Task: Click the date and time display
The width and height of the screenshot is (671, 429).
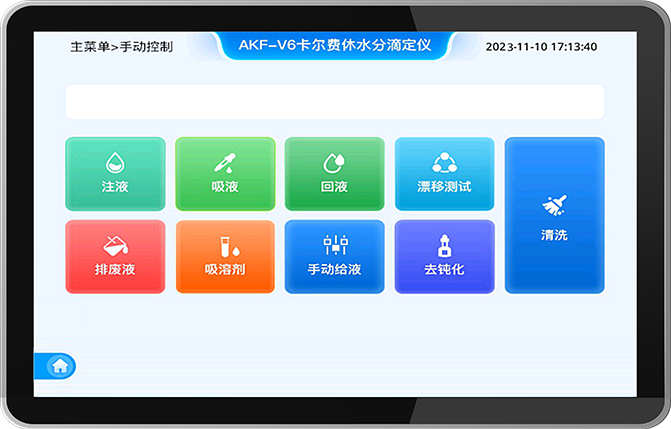Action: coord(541,47)
